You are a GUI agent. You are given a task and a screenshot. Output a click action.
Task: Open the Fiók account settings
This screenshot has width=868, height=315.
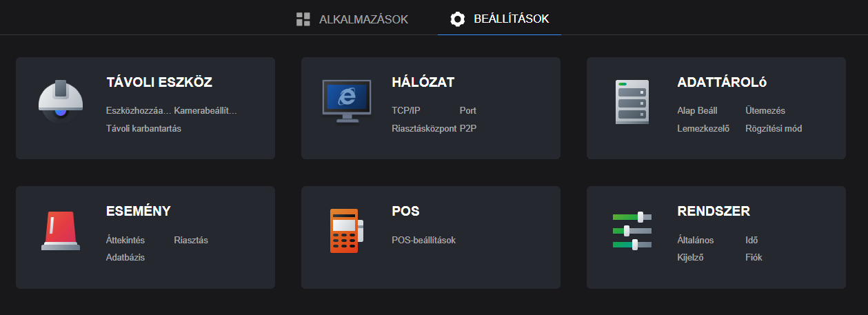coord(754,257)
